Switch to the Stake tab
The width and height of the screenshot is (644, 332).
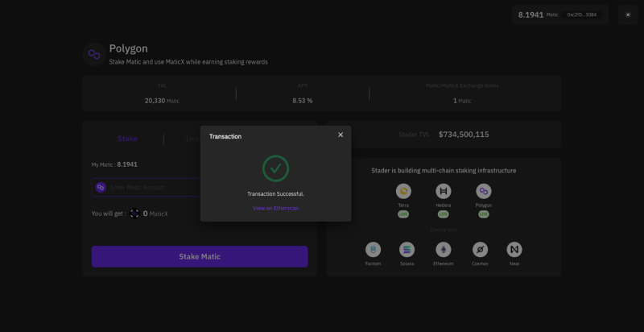coord(127,139)
